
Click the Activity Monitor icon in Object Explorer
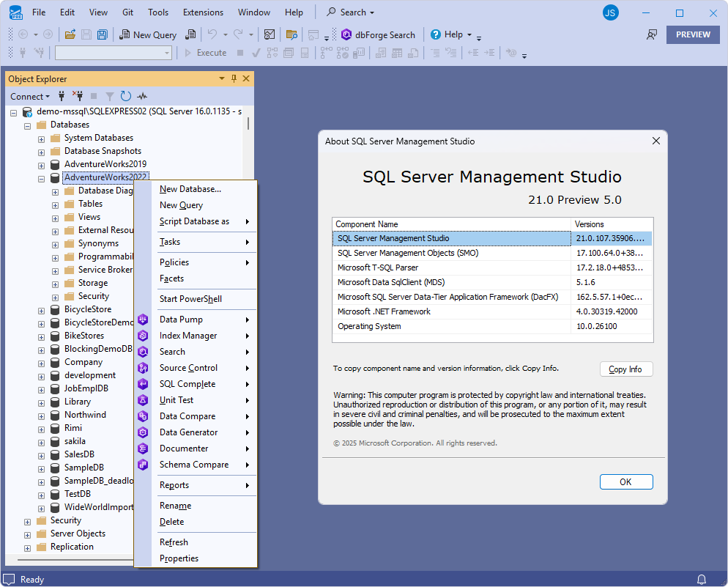(x=142, y=96)
